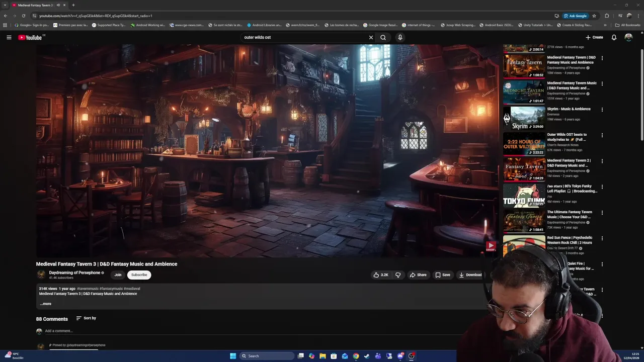644x362 pixels.
Task: Download the video
Action: pyautogui.click(x=470, y=275)
